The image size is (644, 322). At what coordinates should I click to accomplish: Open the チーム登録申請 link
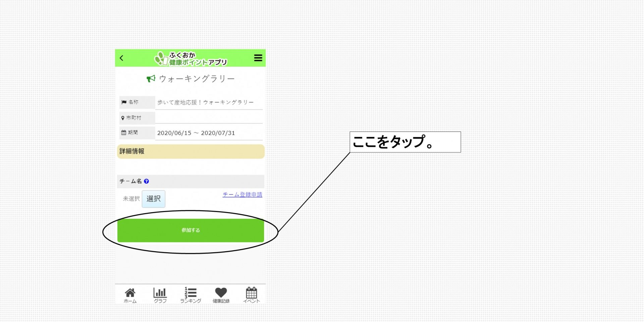242,195
